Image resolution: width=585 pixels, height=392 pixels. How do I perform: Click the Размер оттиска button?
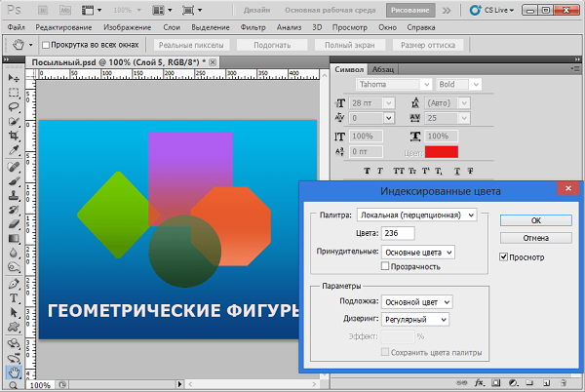click(x=428, y=45)
